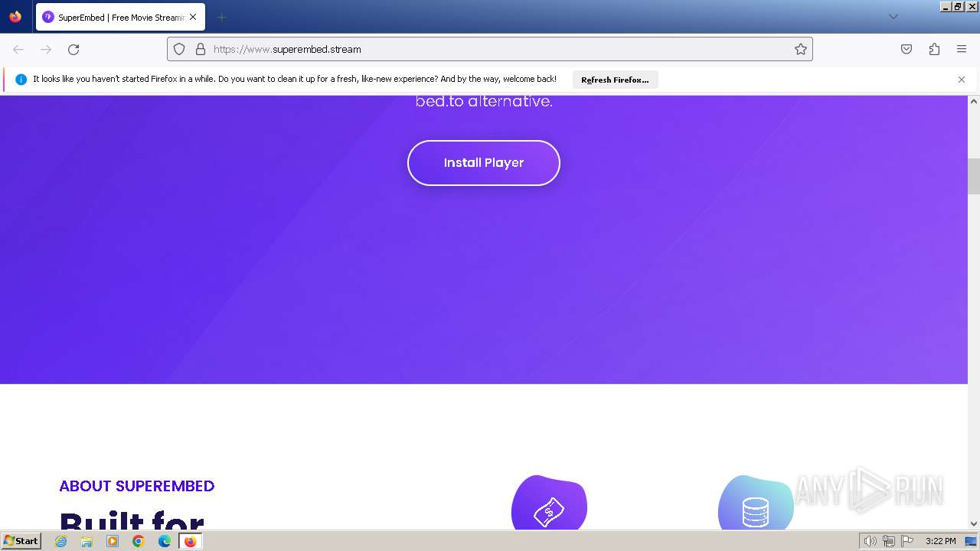Image resolution: width=980 pixels, height=551 pixels.
Task: Go forward to next page
Action: click(46, 49)
